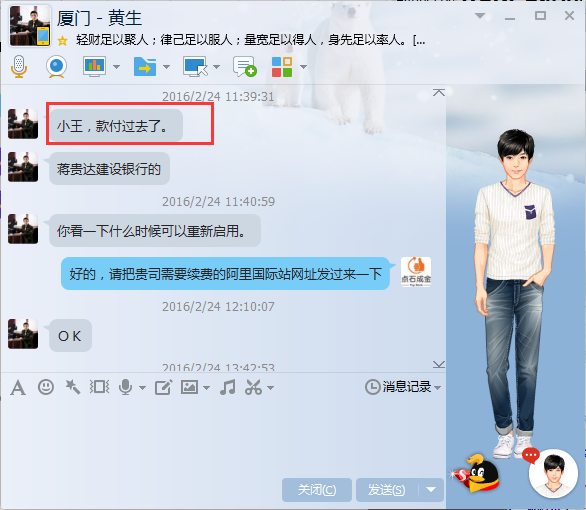Toggle the star next to the signature
This screenshot has height=510, width=586.
coord(62,40)
